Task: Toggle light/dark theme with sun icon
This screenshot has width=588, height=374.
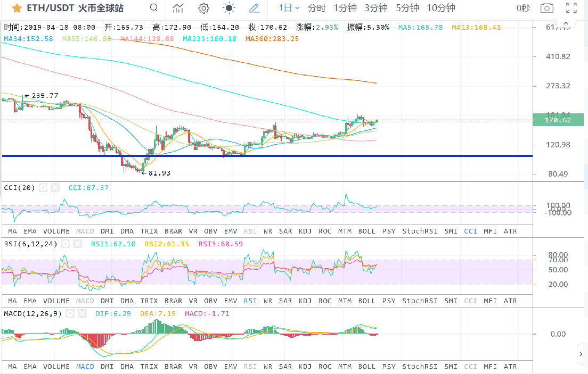Action: (229, 8)
